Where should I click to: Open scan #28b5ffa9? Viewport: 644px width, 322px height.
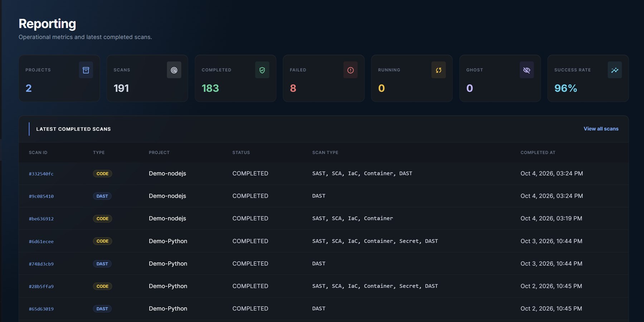click(41, 287)
